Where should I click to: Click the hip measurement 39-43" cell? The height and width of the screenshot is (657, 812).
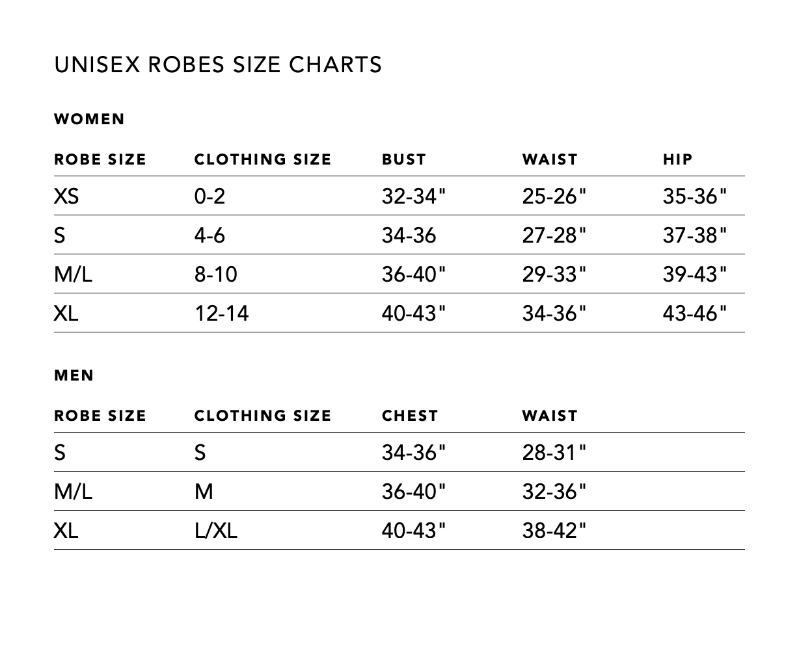694,274
